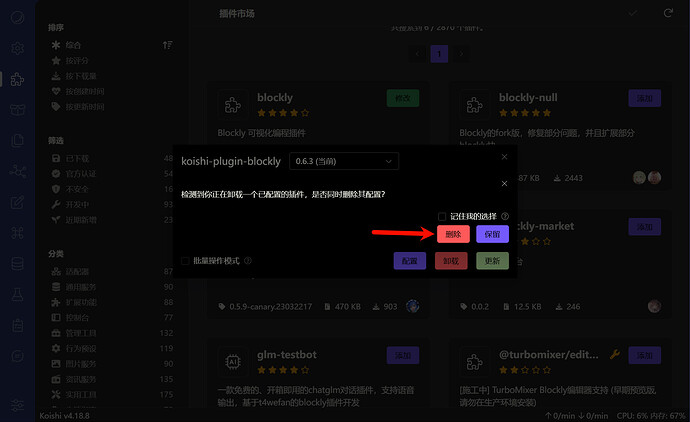The width and height of the screenshot is (690, 422).
Task: Open the dependencies package icon in sidebar
Action: 17,110
